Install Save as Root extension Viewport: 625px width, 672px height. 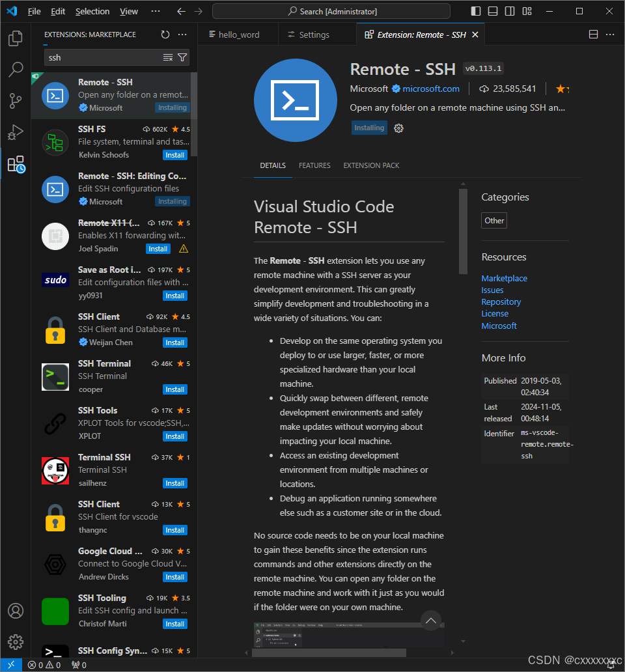coord(174,296)
